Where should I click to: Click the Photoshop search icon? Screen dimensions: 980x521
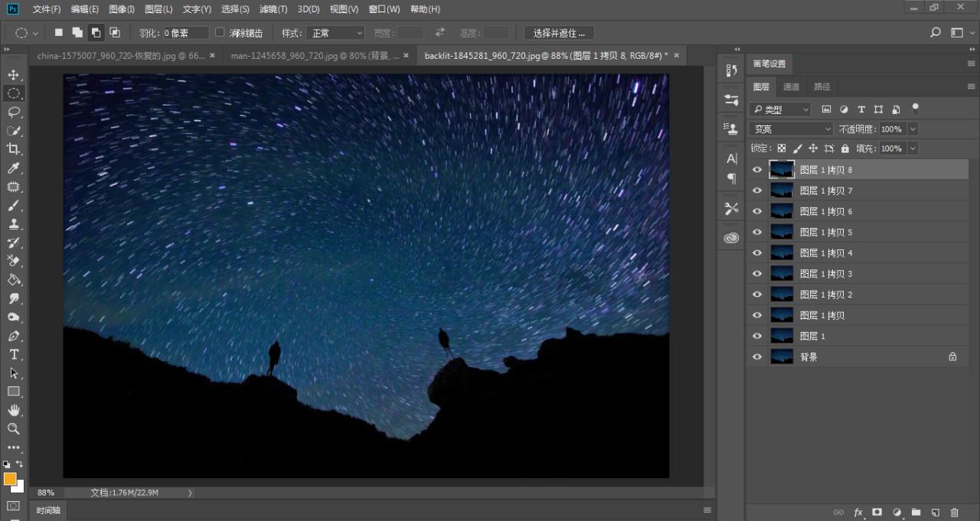click(935, 33)
